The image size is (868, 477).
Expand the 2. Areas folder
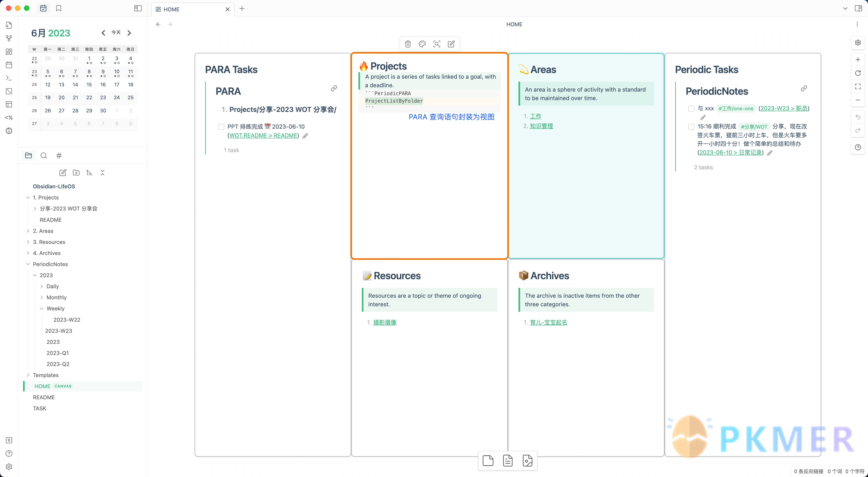point(28,231)
